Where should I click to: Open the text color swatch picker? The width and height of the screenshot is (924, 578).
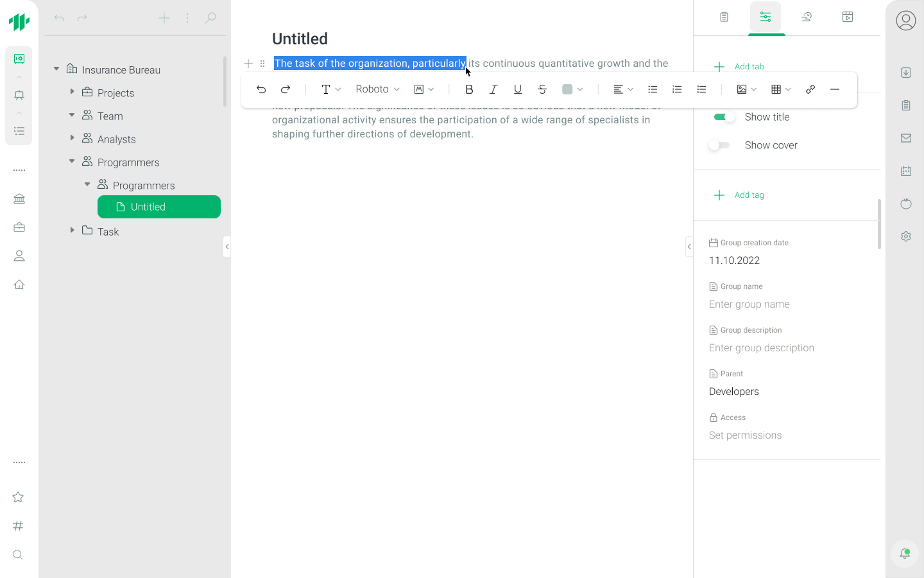pos(572,89)
